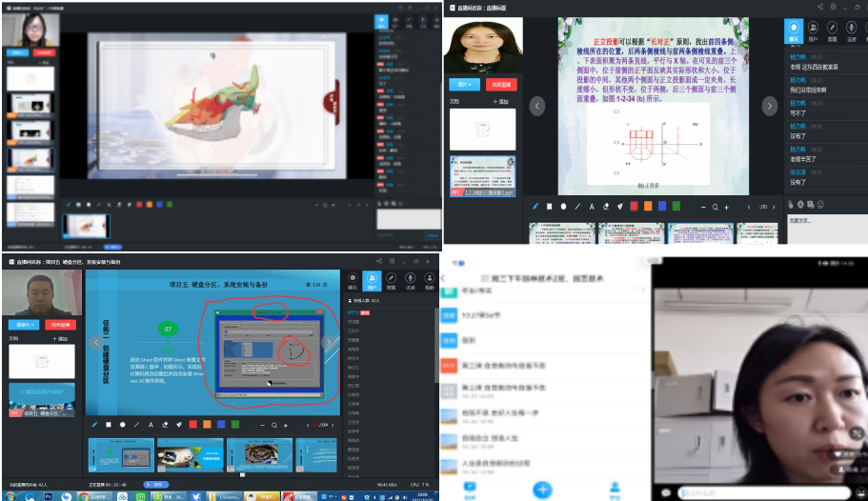Open first thumbnail in strip below 项目五 slide
The image size is (868, 501).
pyautogui.click(x=118, y=454)
